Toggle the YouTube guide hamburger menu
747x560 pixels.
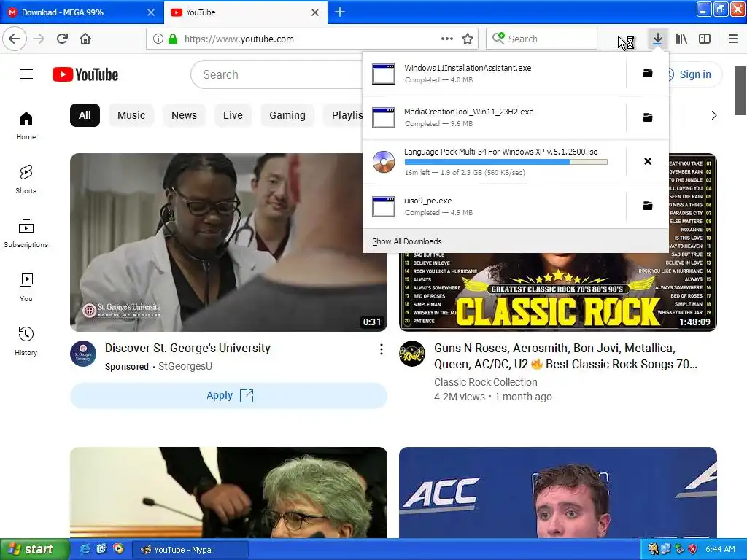(26, 74)
